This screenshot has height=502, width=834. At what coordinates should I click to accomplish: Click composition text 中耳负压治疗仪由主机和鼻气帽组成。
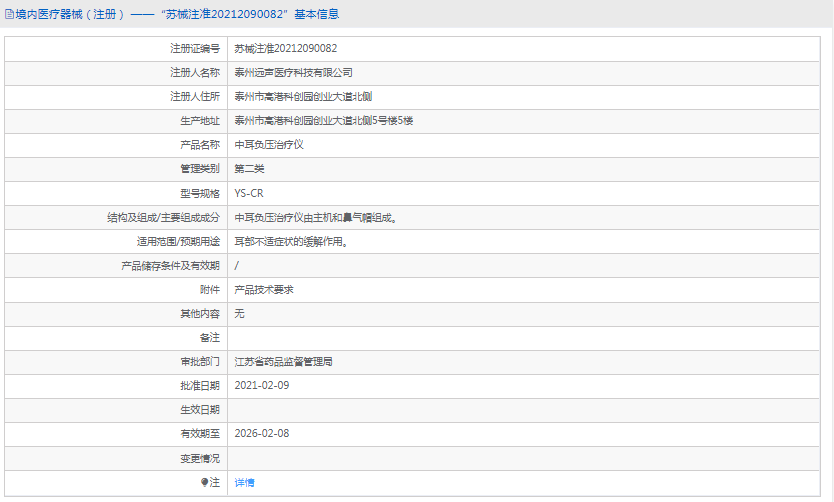click(316, 217)
